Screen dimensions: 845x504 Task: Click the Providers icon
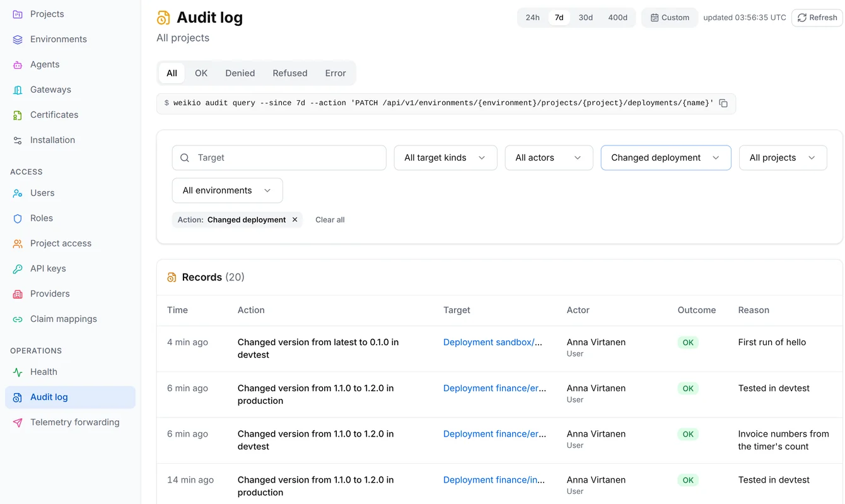point(18,294)
